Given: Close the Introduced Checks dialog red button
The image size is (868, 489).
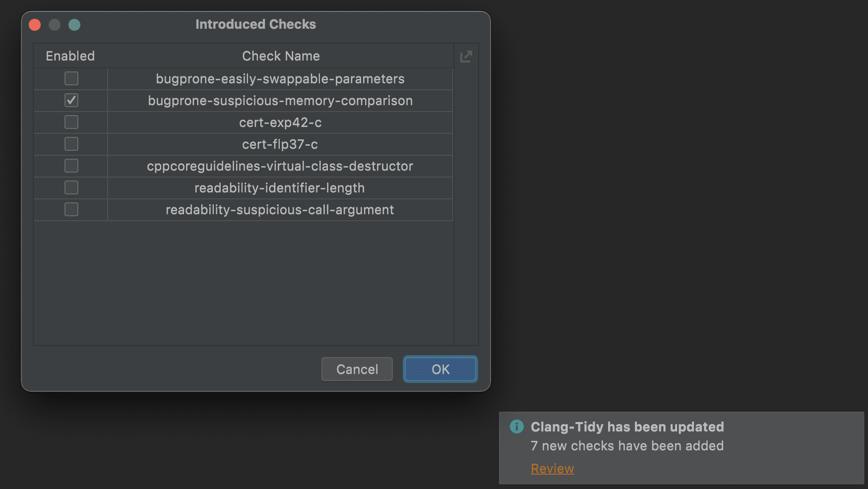Looking at the screenshot, I should tap(35, 25).
